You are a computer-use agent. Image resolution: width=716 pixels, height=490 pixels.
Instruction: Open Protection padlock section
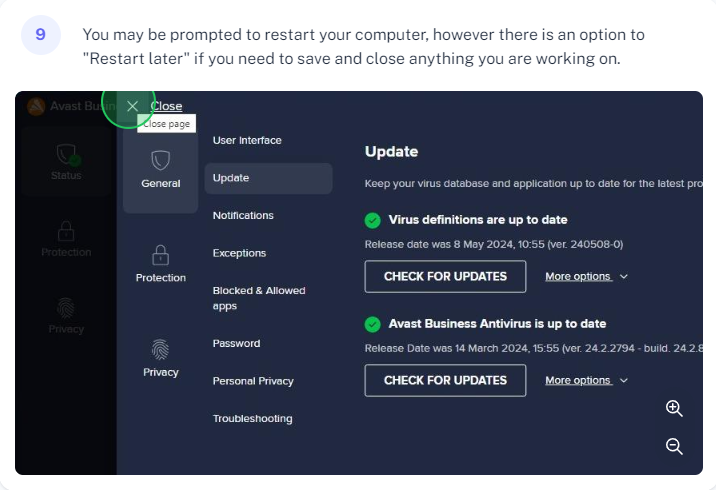pos(160,264)
